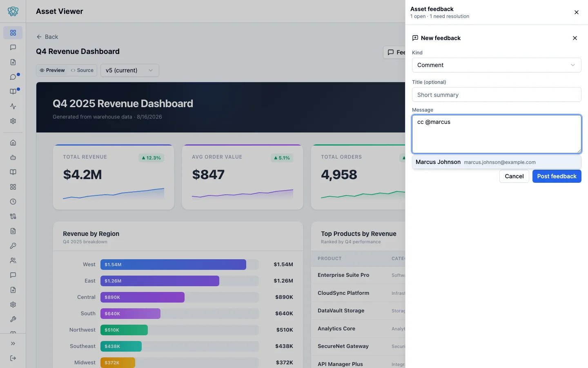Expand sidebar with double chevron icon
588x368 pixels.
pyautogui.click(x=13, y=343)
